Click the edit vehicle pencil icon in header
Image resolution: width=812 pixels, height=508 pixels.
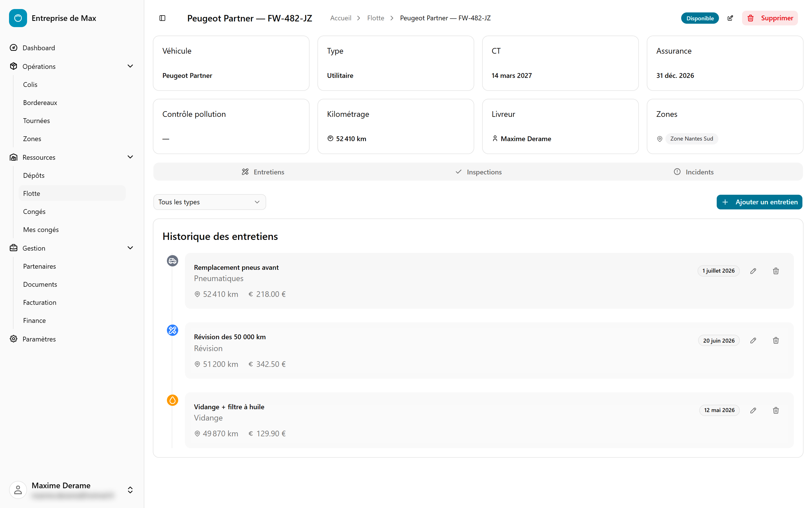(730, 18)
